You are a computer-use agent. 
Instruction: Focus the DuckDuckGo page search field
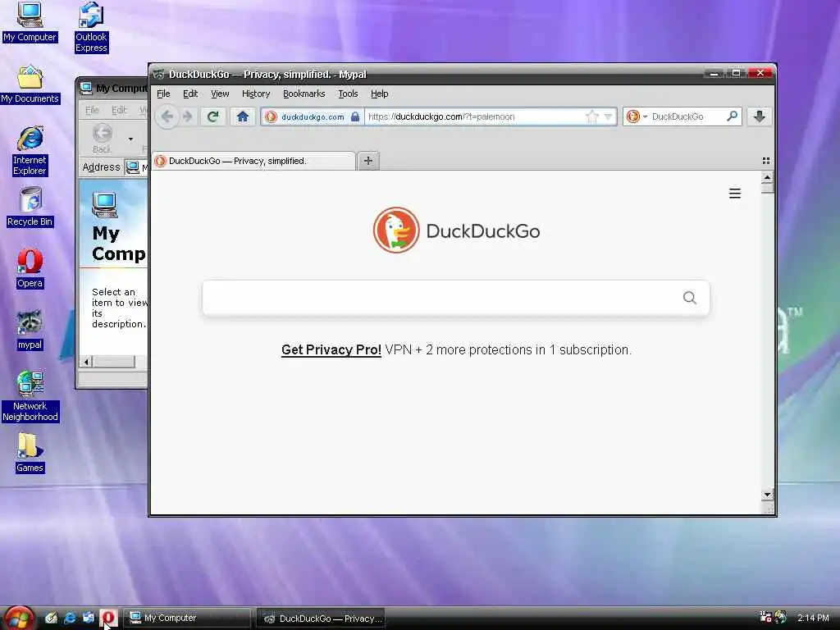[456, 297]
